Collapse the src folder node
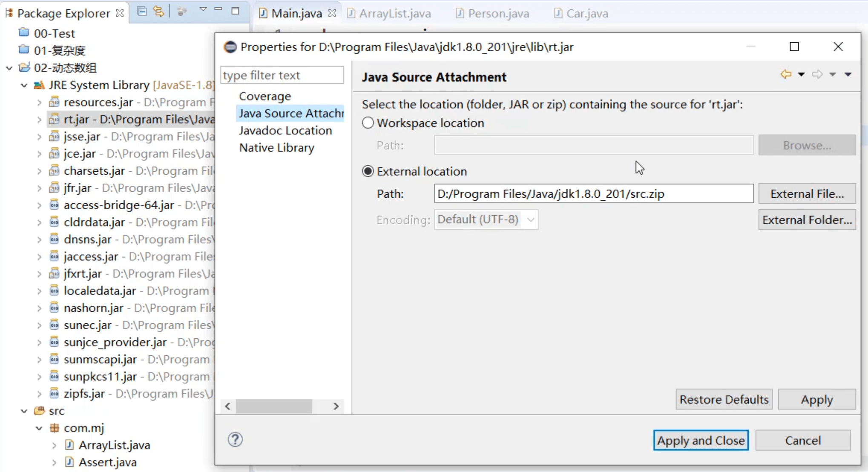Viewport: 868px width, 472px height. pyautogui.click(x=24, y=411)
